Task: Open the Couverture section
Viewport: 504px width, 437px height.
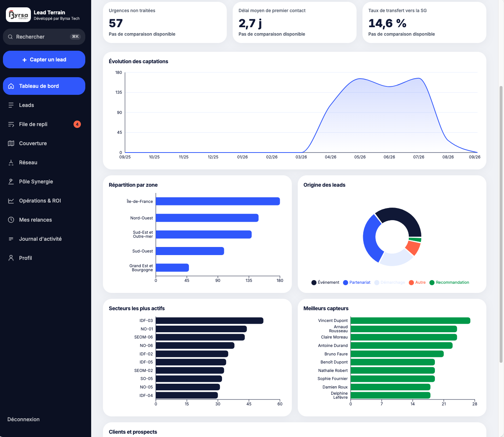Action: point(44,143)
